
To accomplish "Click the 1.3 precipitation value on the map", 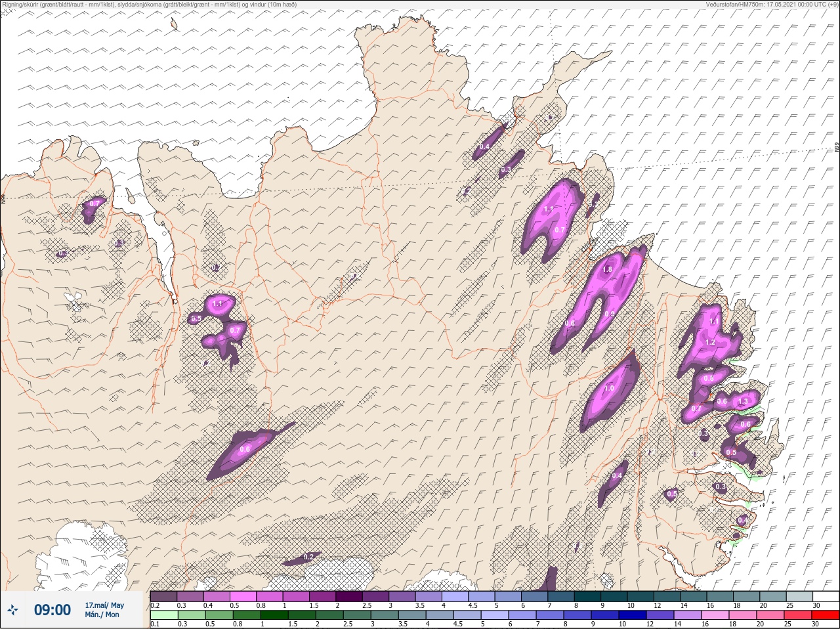I will tap(743, 401).
